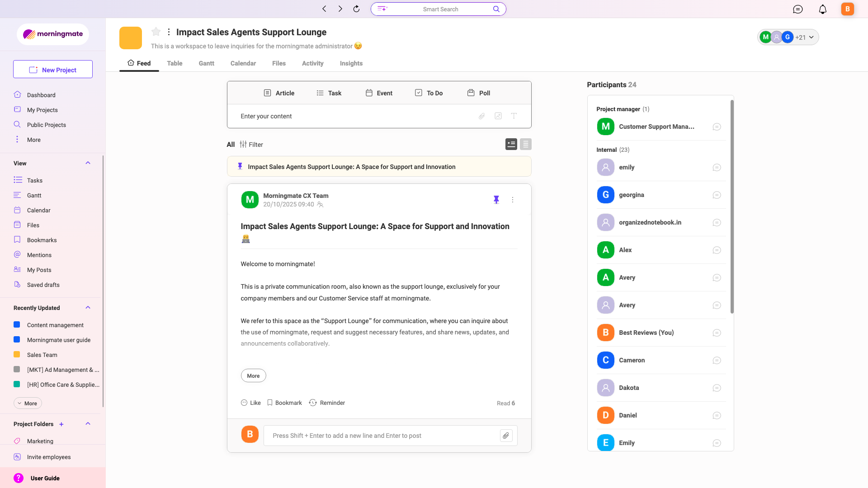Click More button to expand post
Screen dimensions: 868x488
tap(253, 375)
